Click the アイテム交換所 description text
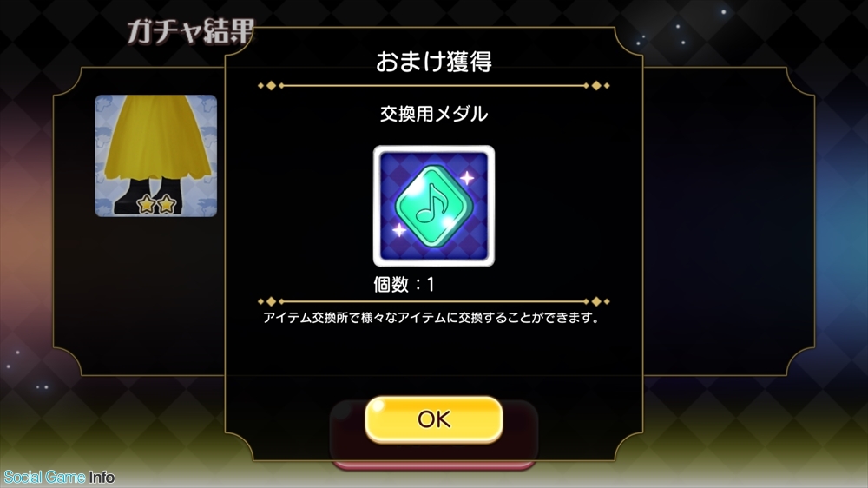The image size is (868, 488). coord(431,318)
